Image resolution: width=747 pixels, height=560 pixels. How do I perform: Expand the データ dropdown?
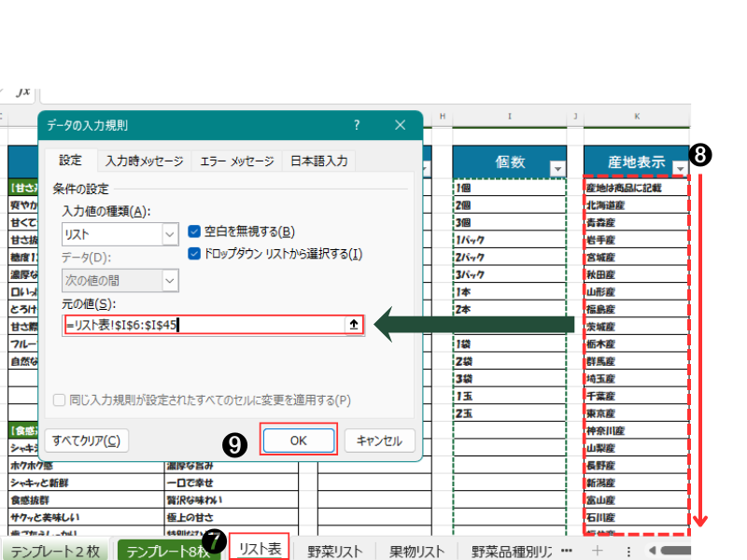169,279
